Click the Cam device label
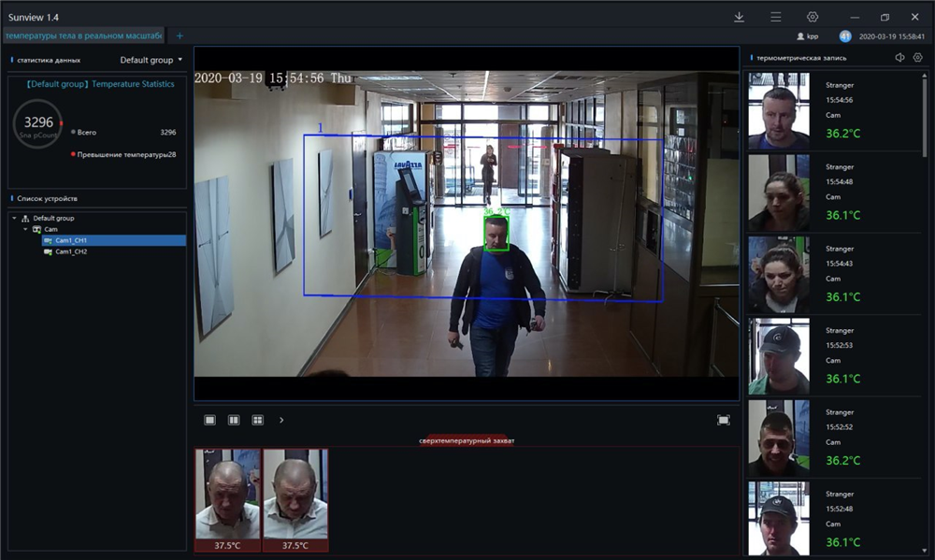Image resolution: width=935 pixels, height=560 pixels. tap(50, 229)
